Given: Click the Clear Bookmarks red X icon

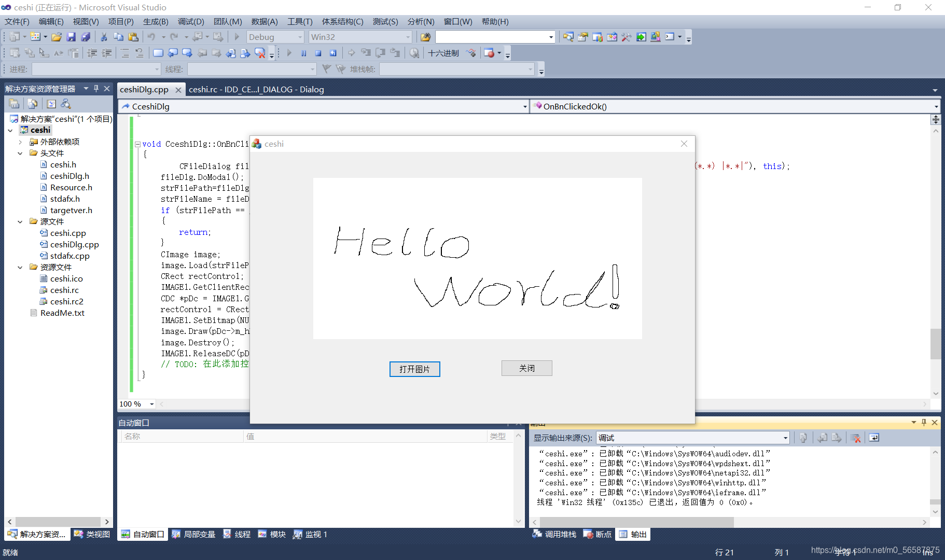Looking at the screenshot, I should (x=260, y=53).
